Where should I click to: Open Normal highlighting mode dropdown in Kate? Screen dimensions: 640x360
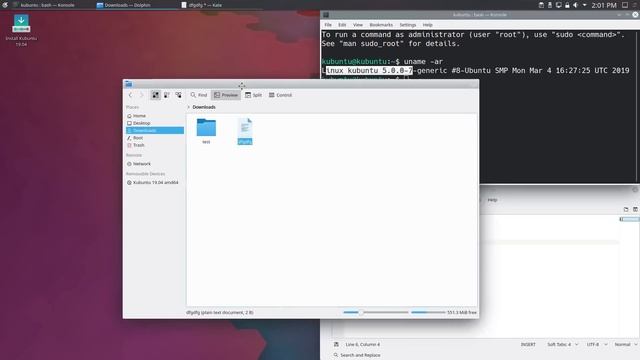pos(626,344)
